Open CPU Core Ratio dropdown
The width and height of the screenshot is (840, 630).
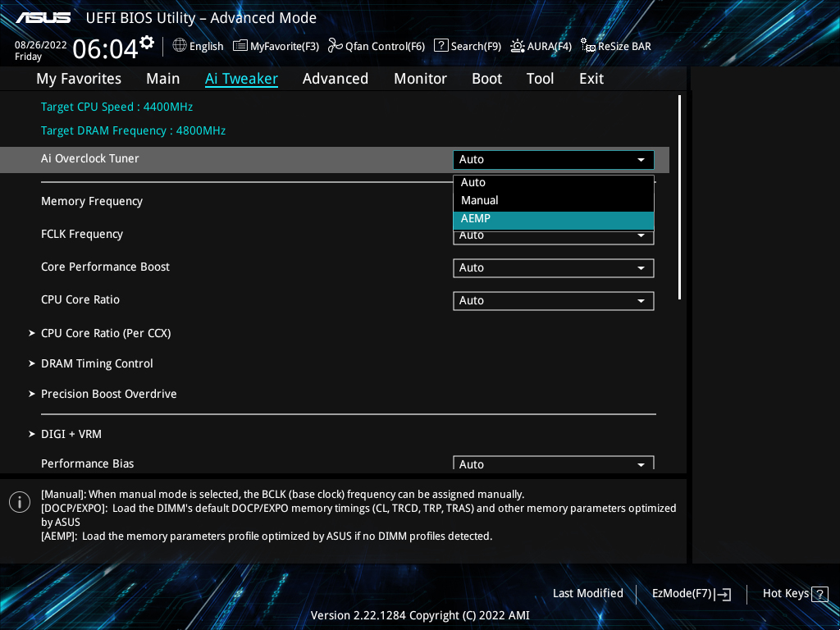click(553, 300)
